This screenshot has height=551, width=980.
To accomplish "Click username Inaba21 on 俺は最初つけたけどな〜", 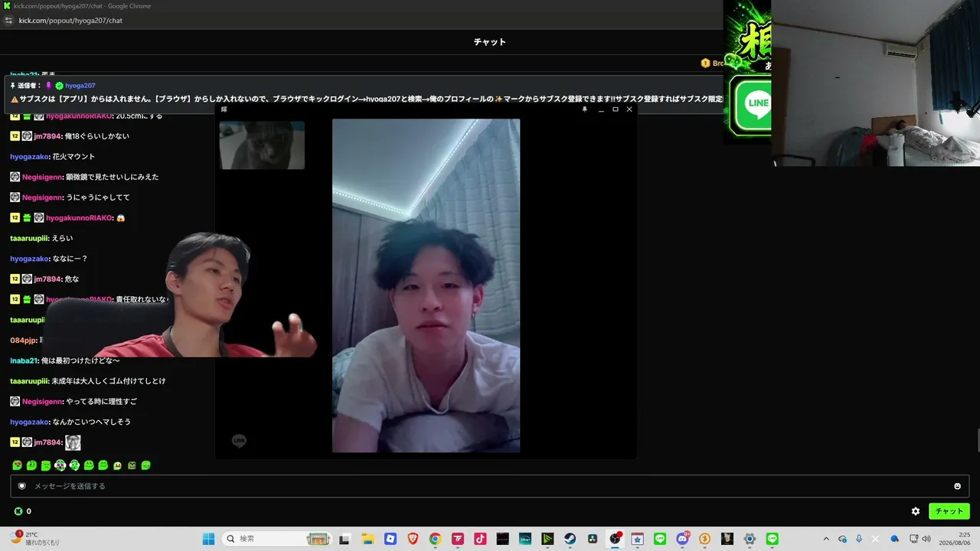I will point(24,360).
